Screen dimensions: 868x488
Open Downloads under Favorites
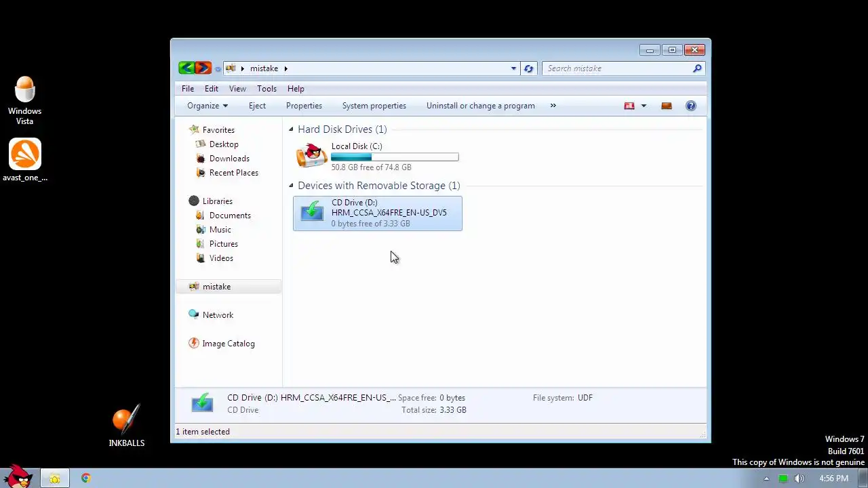229,159
